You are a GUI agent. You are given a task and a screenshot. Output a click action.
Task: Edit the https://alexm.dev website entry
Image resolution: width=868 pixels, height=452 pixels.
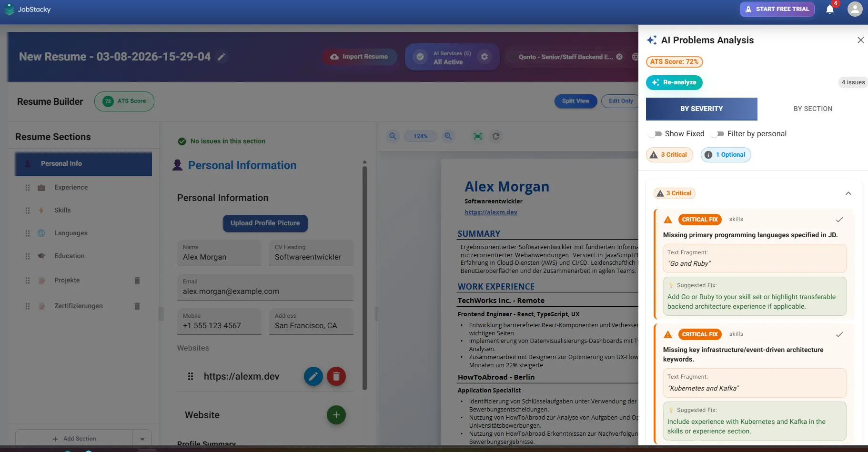tap(313, 377)
